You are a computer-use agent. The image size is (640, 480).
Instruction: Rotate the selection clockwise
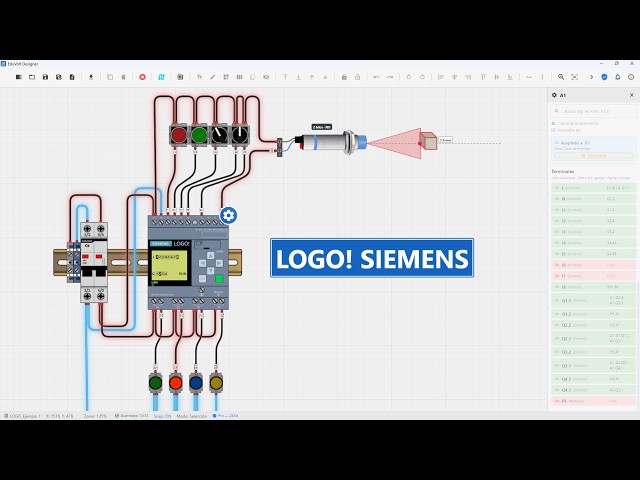pos(422,77)
